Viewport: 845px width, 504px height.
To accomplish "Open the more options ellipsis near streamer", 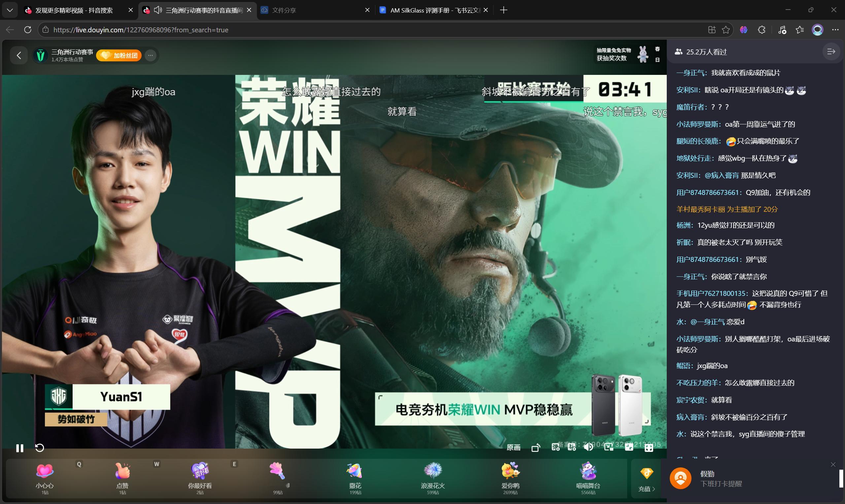I will pos(151,55).
